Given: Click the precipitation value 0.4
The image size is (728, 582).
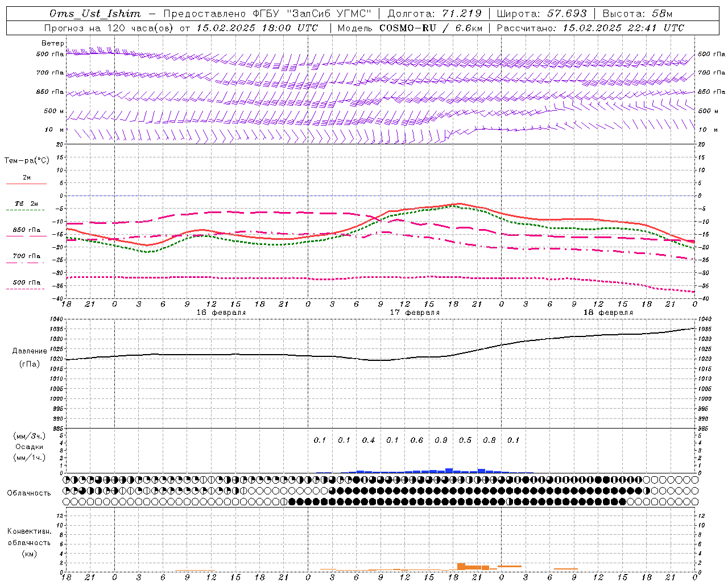Looking at the screenshot, I should tap(369, 440).
